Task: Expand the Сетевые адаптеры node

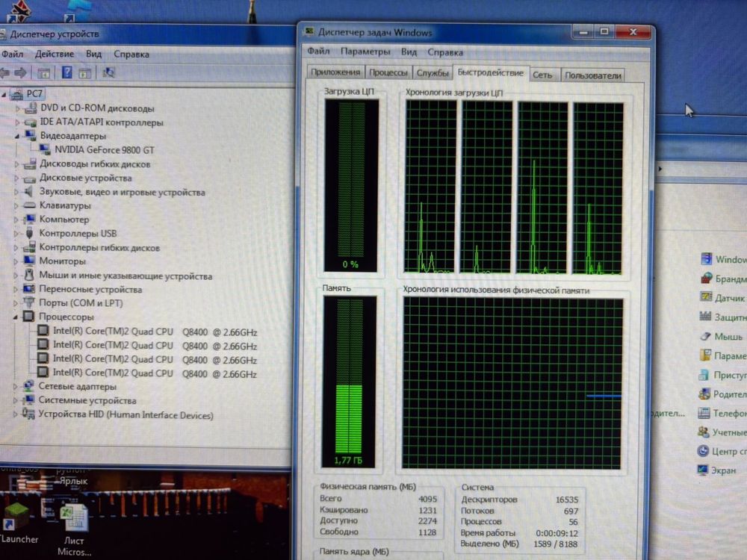Action: coord(15,387)
